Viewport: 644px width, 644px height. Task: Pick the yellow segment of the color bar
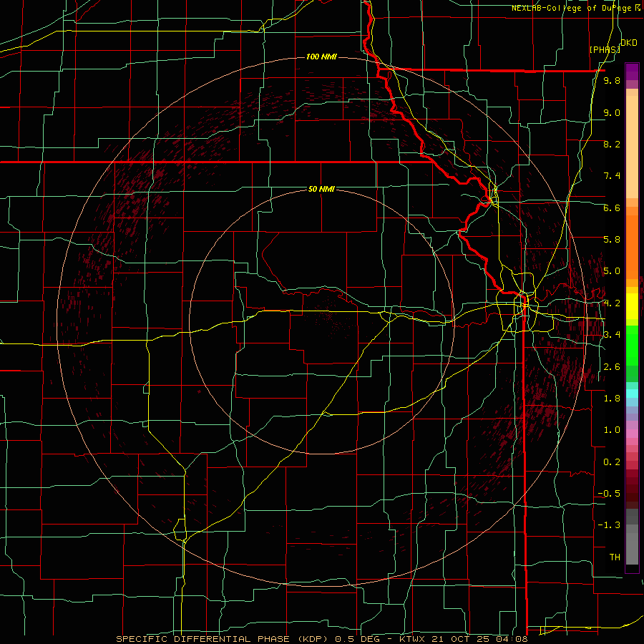[632, 306]
